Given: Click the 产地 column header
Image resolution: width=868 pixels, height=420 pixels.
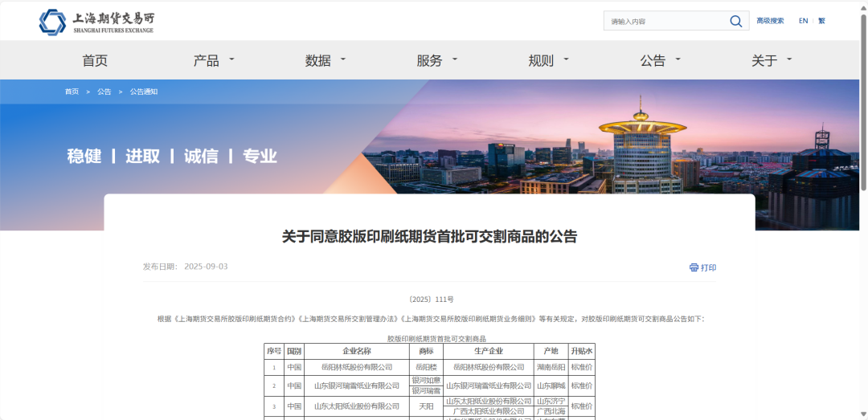Looking at the screenshot, I should click(551, 352).
